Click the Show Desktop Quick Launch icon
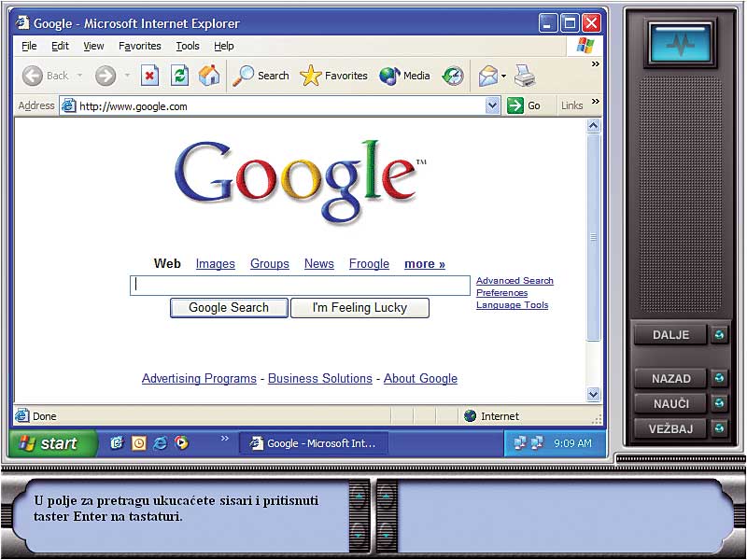The image size is (747, 560). (x=117, y=443)
